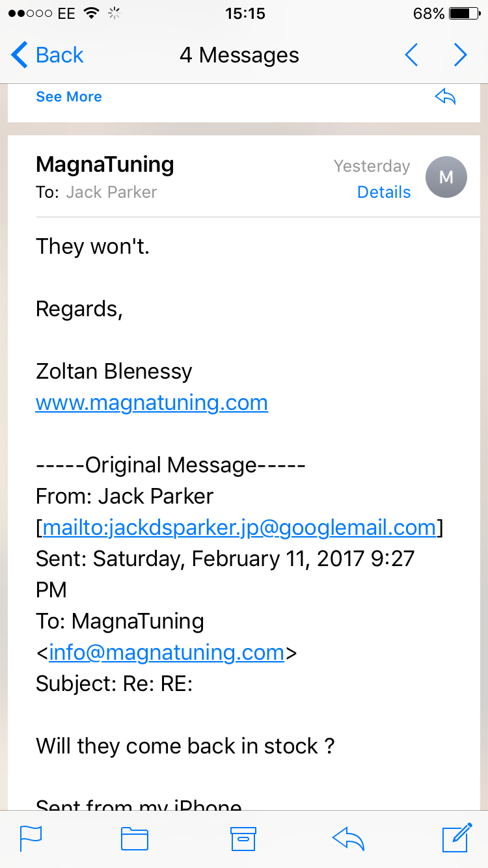Compose a new message with pencil icon
This screenshot has width=488, height=868.
pyautogui.click(x=457, y=837)
